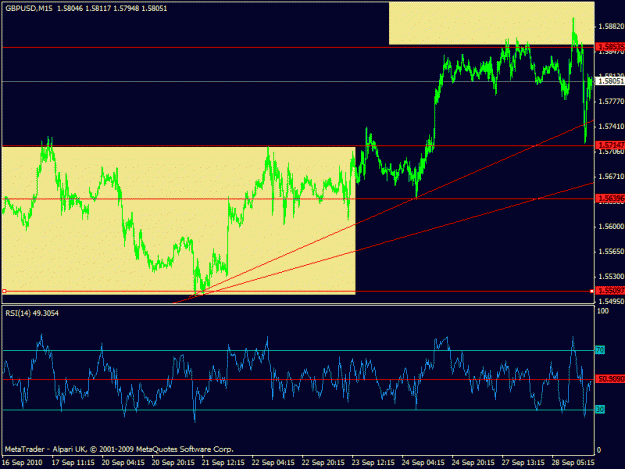This screenshot has width=625, height=469.
Task: Click the 20 Sep 04:15 time label
Action: tap(123, 463)
